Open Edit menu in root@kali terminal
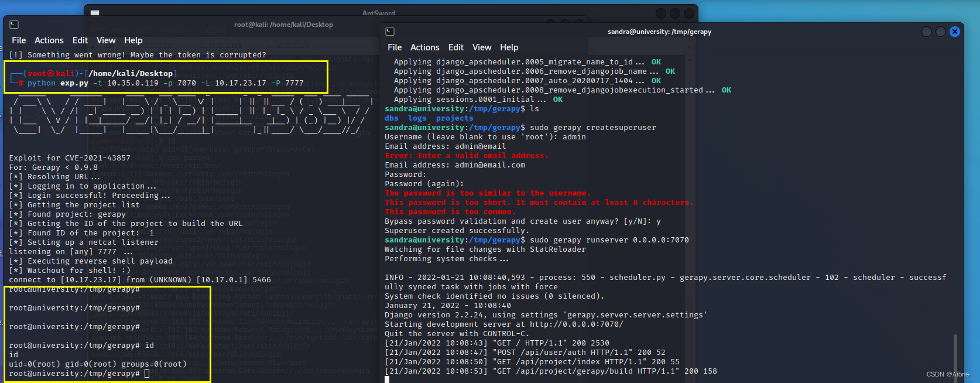The image size is (980, 383). [80, 40]
